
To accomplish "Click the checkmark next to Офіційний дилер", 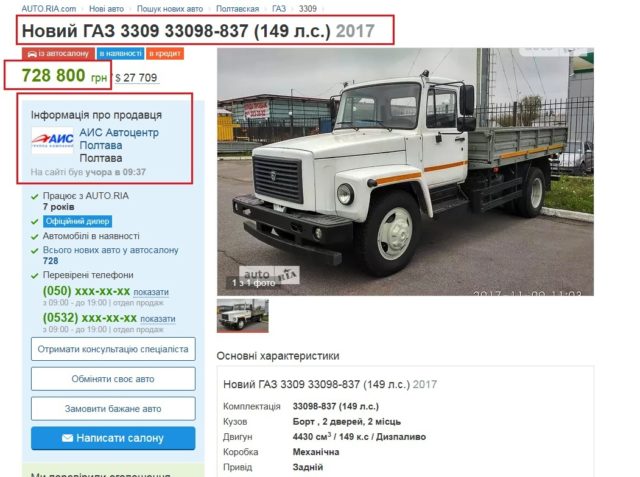I will click(35, 222).
